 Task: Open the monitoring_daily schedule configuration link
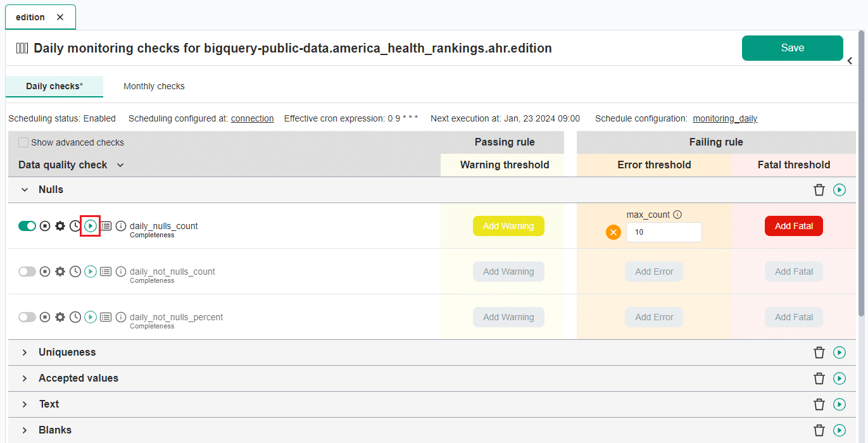click(724, 118)
